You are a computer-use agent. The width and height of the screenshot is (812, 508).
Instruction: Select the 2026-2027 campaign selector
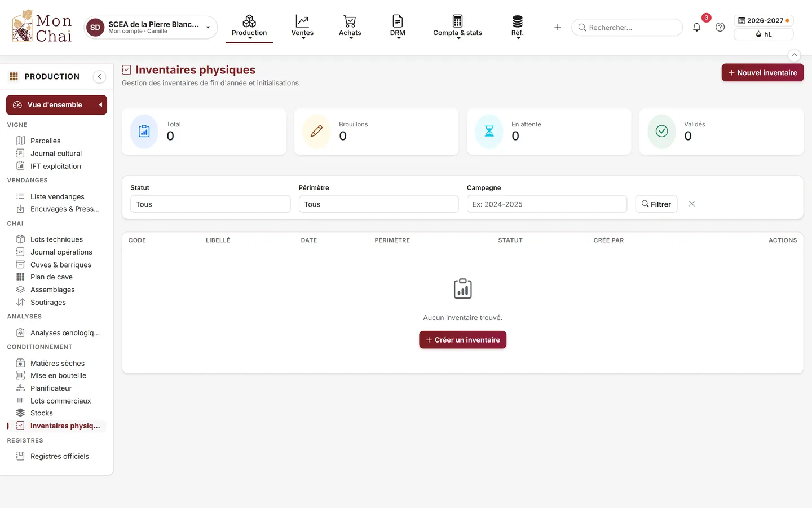(764, 20)
